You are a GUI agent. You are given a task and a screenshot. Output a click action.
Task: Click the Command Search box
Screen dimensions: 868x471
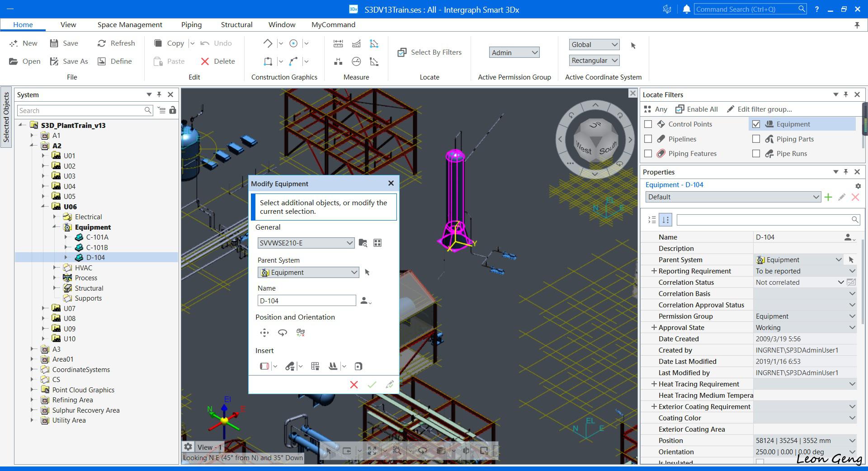coord(750,9)
